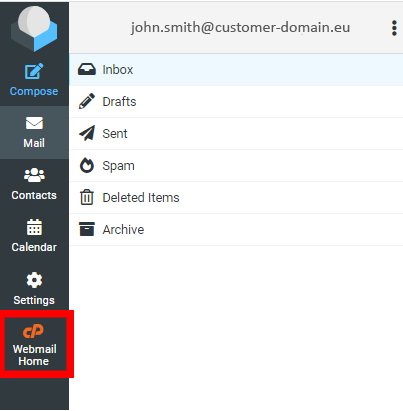Click the Roundcube logo at top

tap(34, 29)
